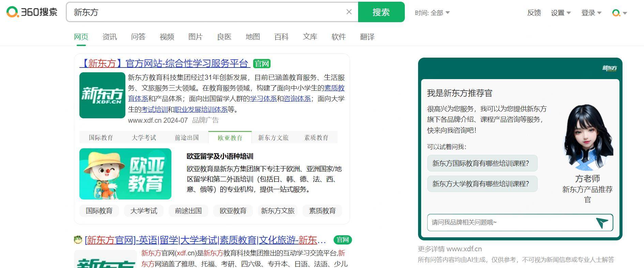Screen dimensions: 644x268
Task: Follow the 考试培训 link
Action: pyautogui.click(x=154, y=109)
